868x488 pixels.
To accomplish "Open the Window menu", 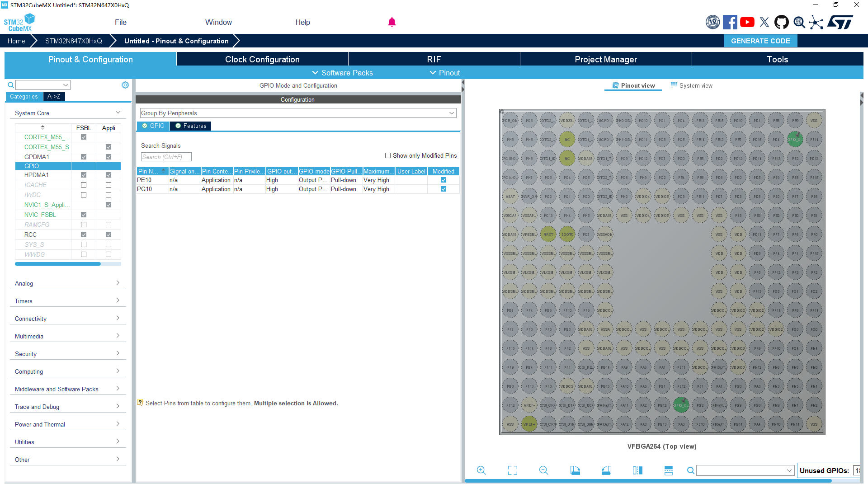I will pyautogui.click(x=218, y=22).
